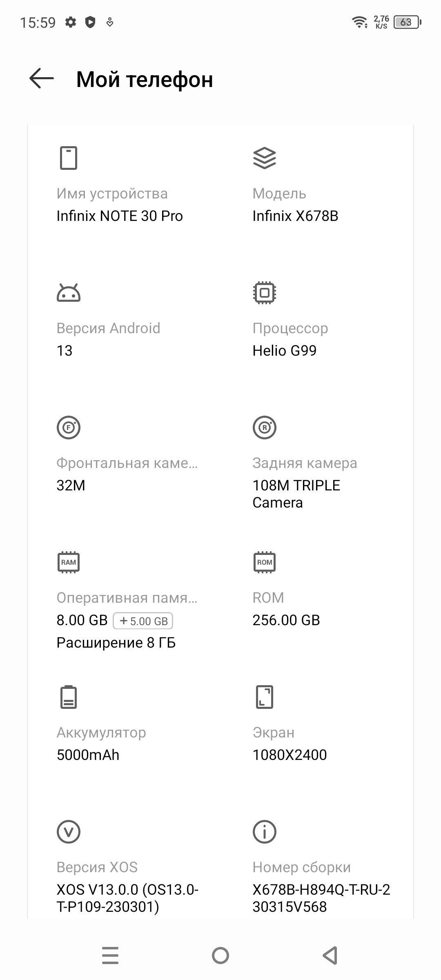Tap the rear camera icon
Image resolution: width=441 pixels, height=980 pixels.
click(265, 428)
